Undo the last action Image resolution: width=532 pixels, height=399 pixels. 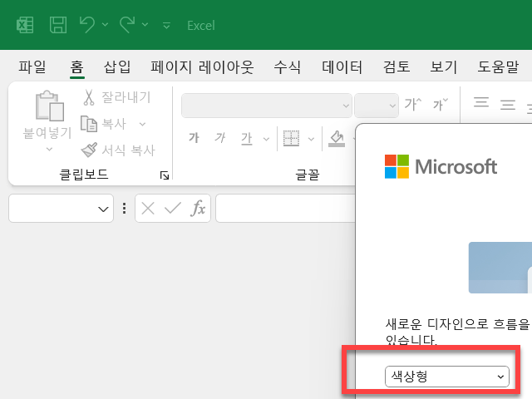(x=86, y=25)
